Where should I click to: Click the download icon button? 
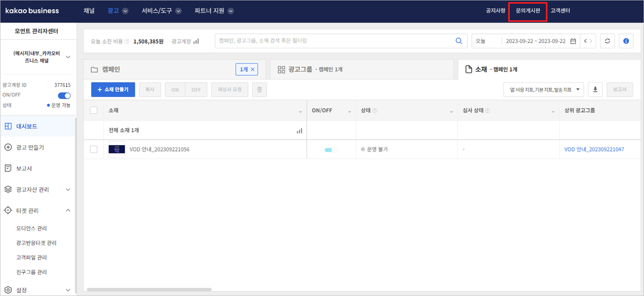click(595, 90)
